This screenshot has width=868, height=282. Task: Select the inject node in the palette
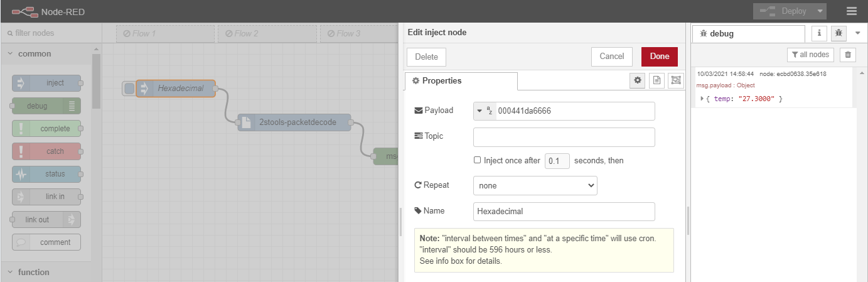tap(46, 83)
